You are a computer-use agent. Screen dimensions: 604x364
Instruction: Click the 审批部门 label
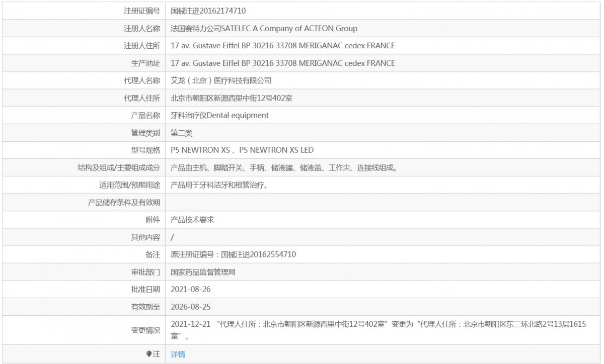[145, 272]
